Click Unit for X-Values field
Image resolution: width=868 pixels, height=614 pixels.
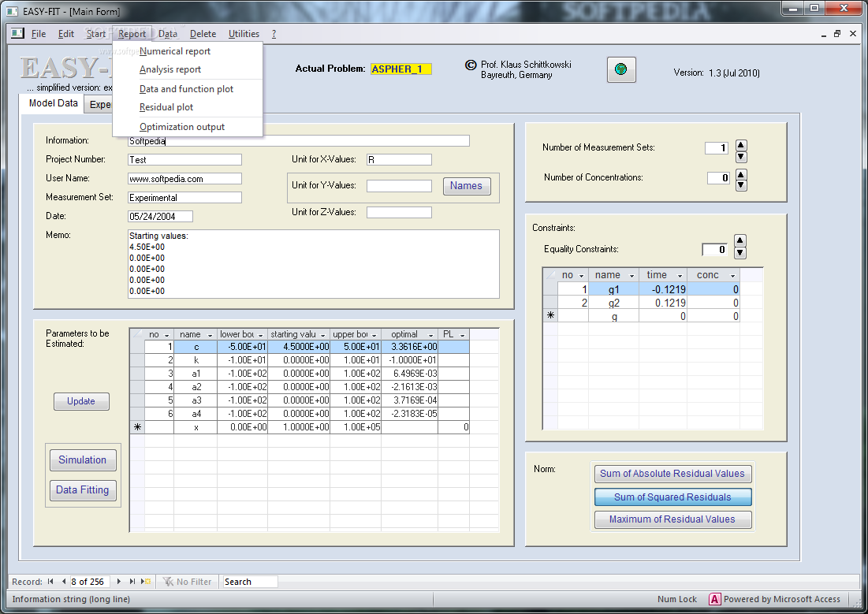pos(399,160)
